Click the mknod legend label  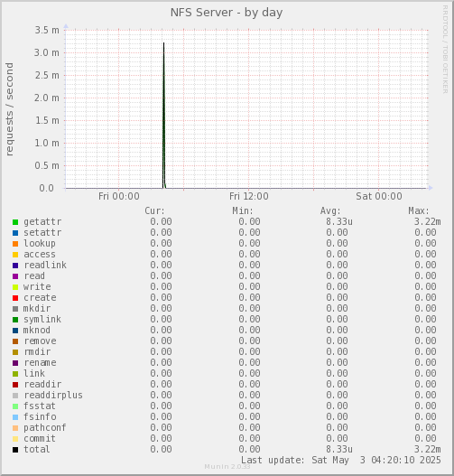coord(37,331)
